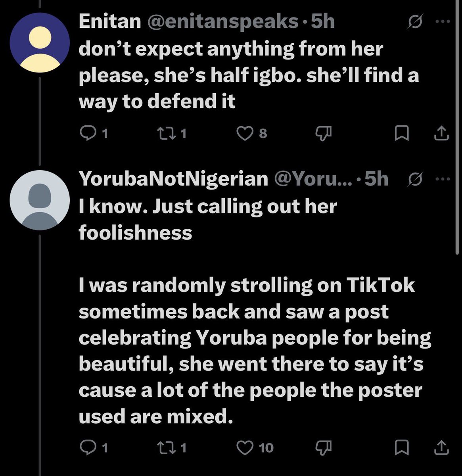Image resolution: width=462 pixels, height=476 pixels.
Task: Bookmark YorubaNotNigerian's tweet
Action: [x=402, y=447]
